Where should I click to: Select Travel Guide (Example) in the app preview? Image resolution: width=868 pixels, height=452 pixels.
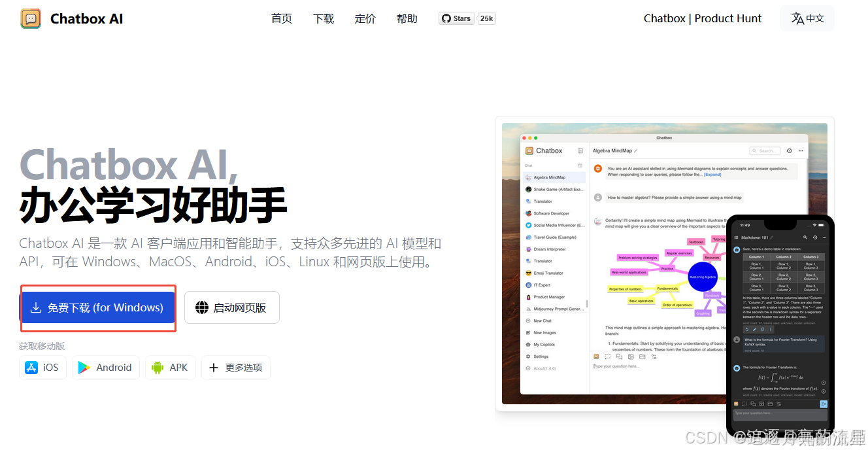coord(554,237)
